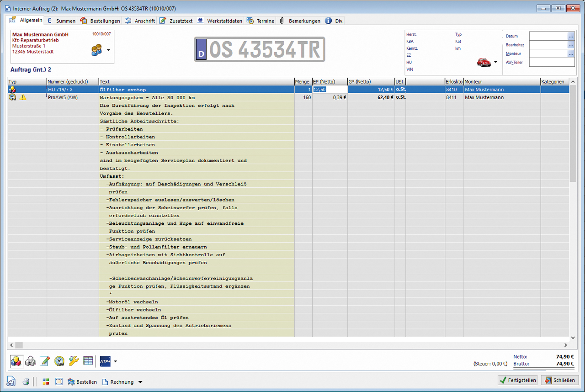Image resolution: width=585 pixels, height=392 pixels.
Task: Click the Erlöskonto 8411 cell
Action: 454,97
